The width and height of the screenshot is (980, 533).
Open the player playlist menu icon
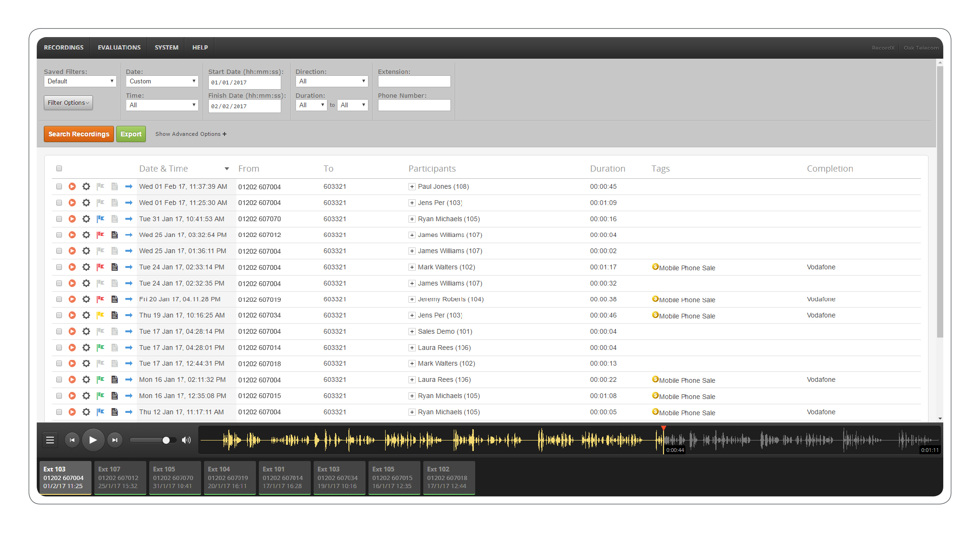pyautogui.click(x=50, y=440)
